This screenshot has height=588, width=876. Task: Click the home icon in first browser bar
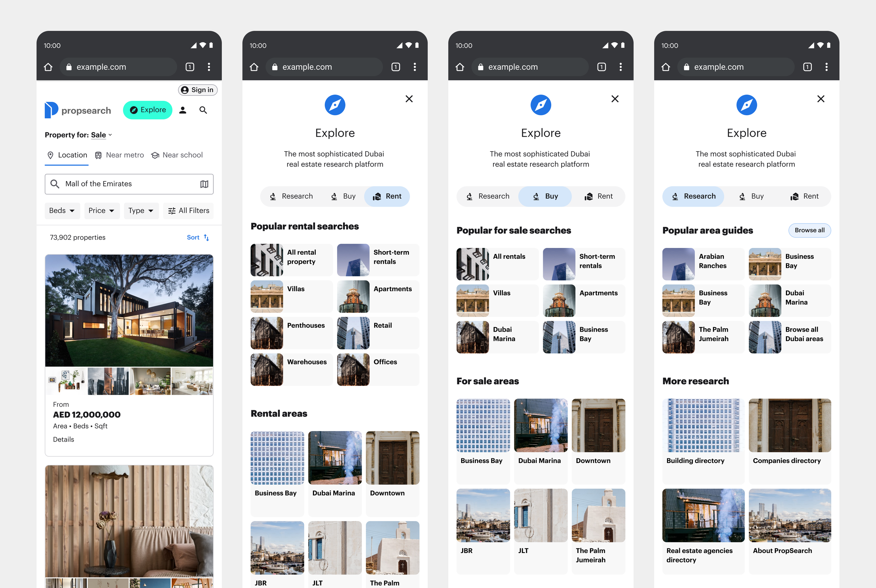pyautogui.click(x=48, y=67)
